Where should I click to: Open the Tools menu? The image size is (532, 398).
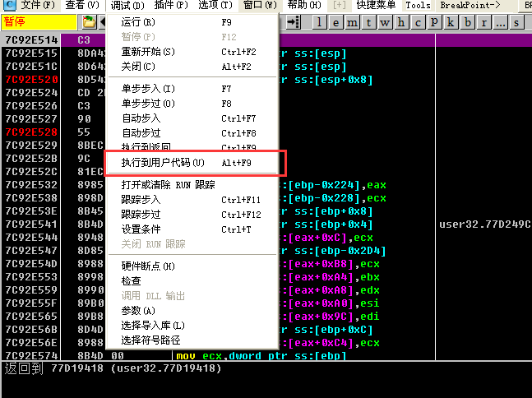(x=418, y=5)
